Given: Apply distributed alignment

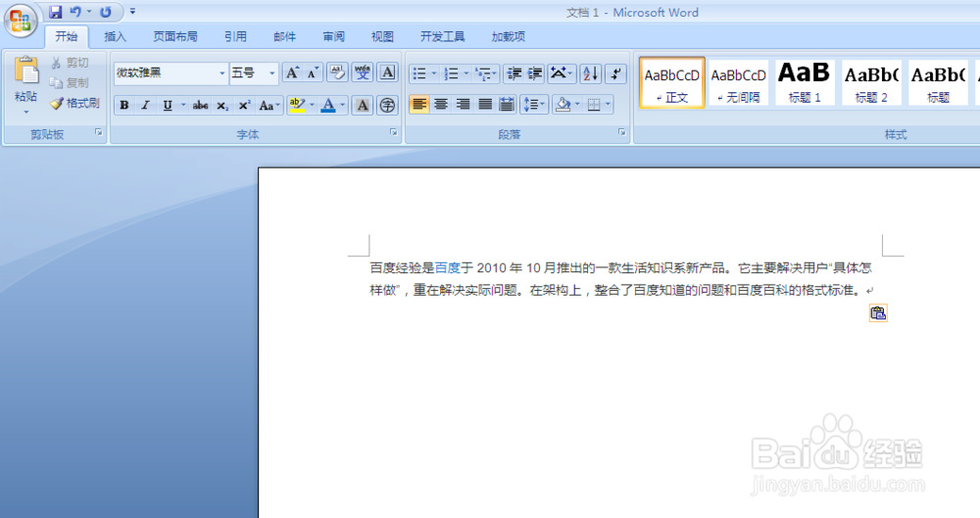Looking at the screenshot, I should (507, 105).
